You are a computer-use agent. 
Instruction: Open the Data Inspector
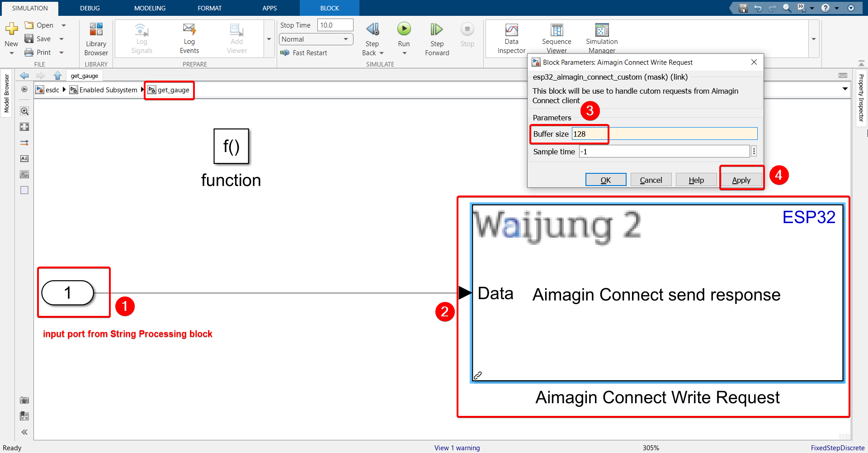pyautogui.click(x=511, y=38)
